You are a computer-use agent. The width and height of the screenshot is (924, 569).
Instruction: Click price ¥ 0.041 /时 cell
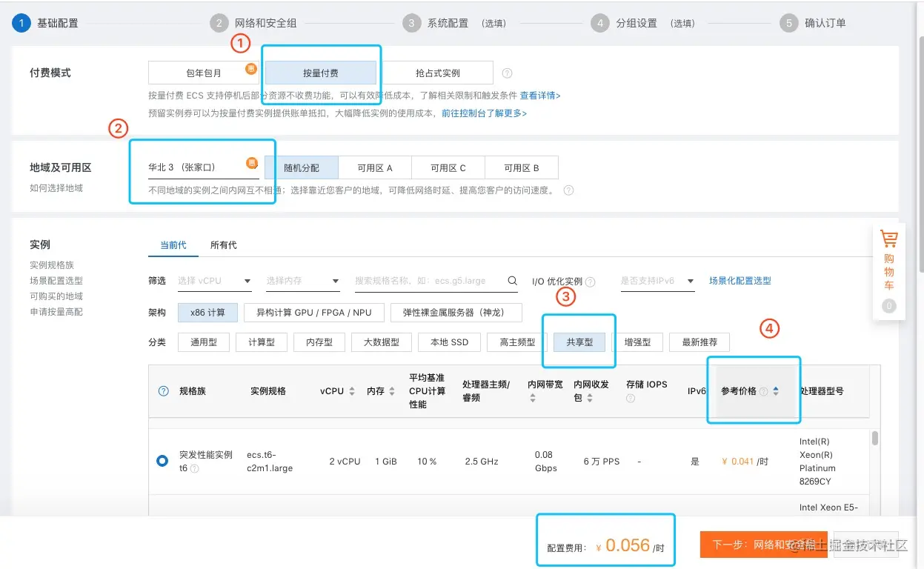coord(745,461)
